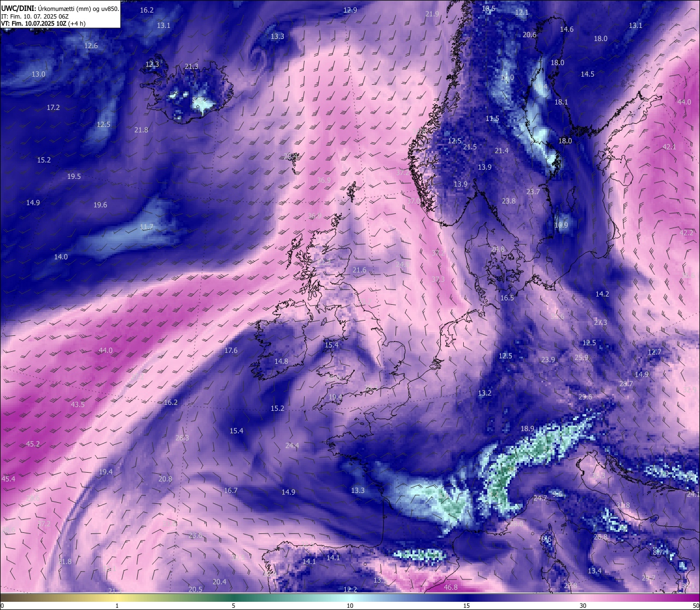The image size is (700, 610).
Task: Click the 46.8 value label
Action: pyautogui.click(x=451, y=587)
